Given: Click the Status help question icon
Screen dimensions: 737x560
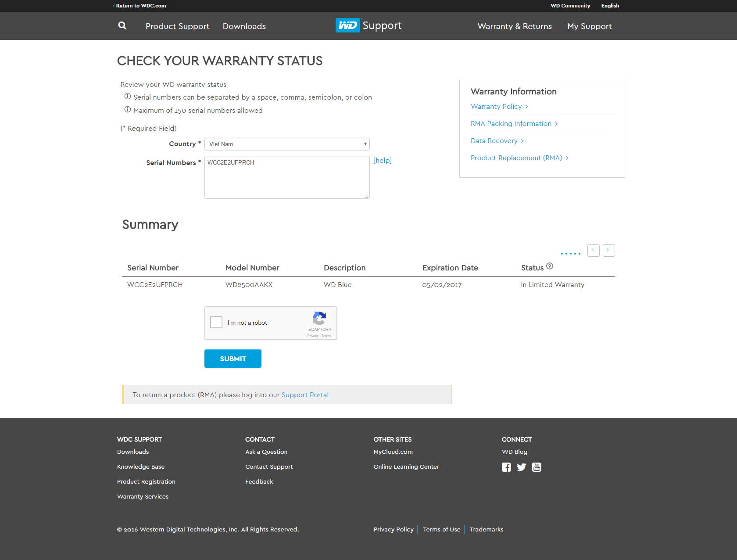Looking at the screenshot, I should coord(550,266).
